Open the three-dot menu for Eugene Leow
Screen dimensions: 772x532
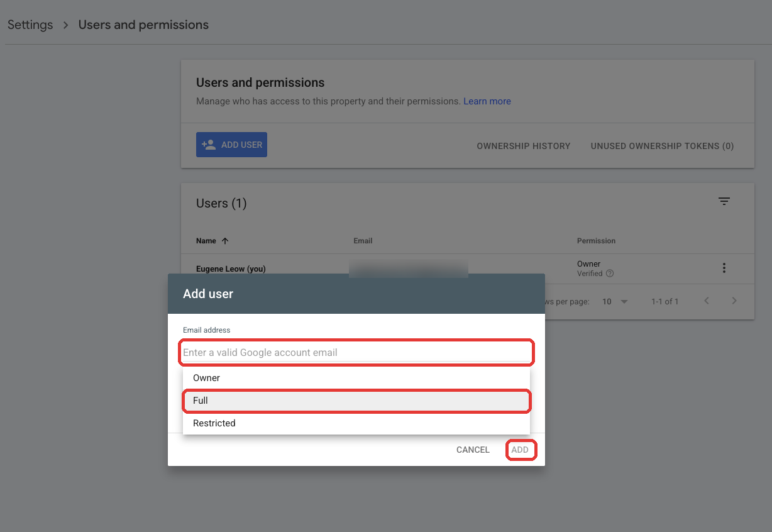pyautogui.click(x=724, y=269)
